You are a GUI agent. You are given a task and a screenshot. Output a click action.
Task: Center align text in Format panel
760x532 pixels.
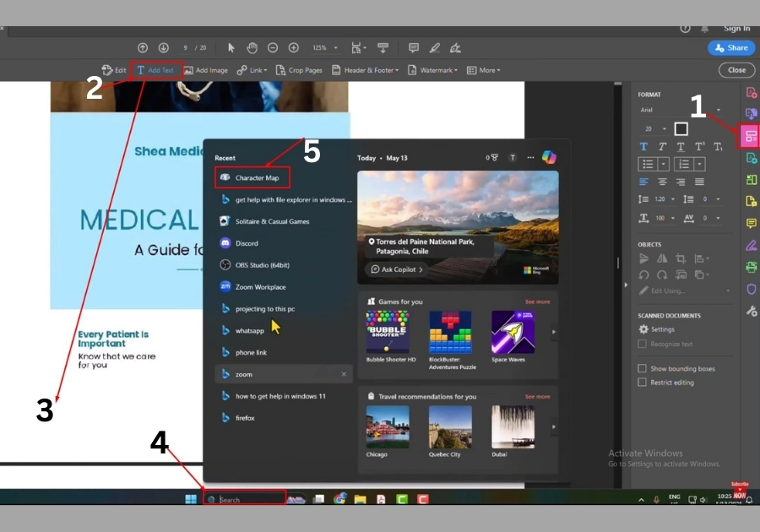pos(662,182)
